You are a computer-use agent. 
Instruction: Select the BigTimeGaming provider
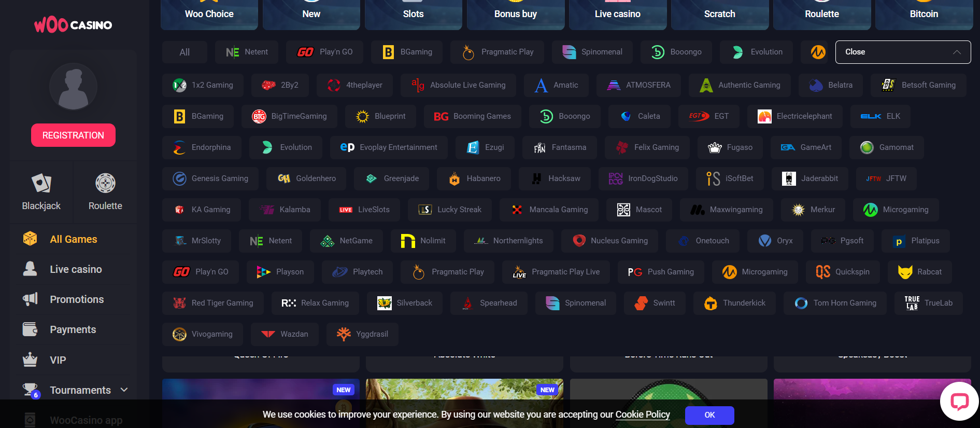coord(289,116)
